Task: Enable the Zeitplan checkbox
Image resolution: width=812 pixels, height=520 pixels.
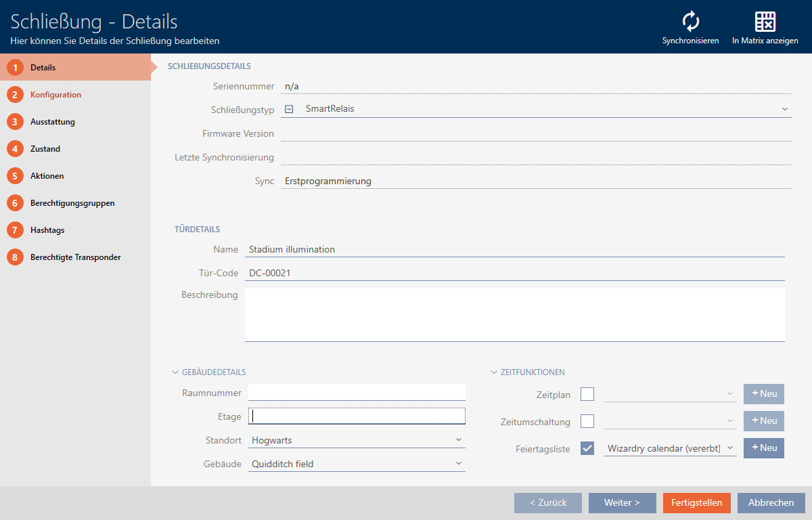Action: point(587,394)
